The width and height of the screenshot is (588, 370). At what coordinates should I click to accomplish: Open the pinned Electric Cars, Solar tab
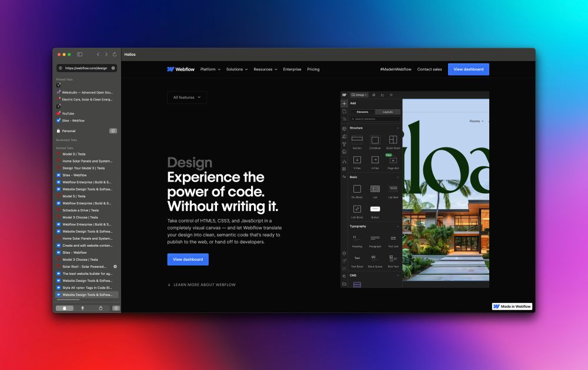click(x=85, y=100)
